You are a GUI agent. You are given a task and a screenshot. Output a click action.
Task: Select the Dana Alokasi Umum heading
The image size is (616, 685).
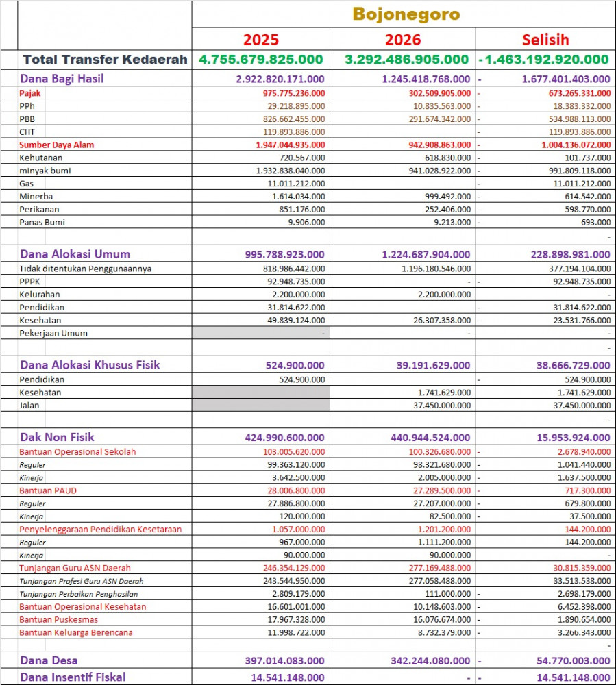coord(75,254)
